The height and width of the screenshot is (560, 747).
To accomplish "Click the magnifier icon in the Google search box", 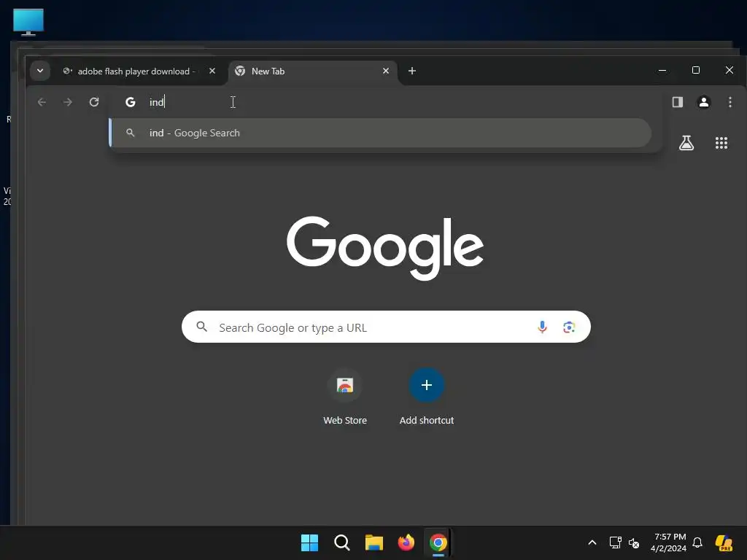I will [x=202, y=327].
